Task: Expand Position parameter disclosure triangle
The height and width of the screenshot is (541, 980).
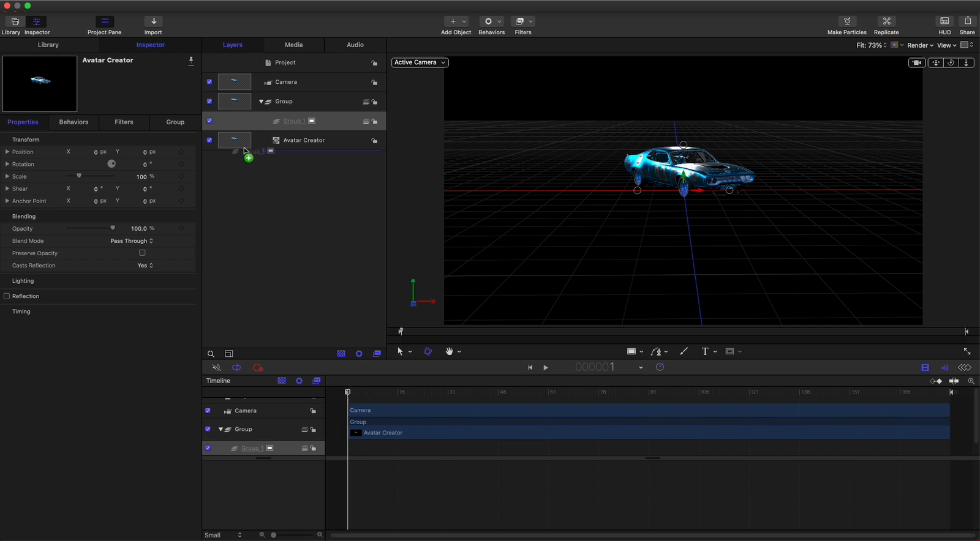Action: pos(7,152)
